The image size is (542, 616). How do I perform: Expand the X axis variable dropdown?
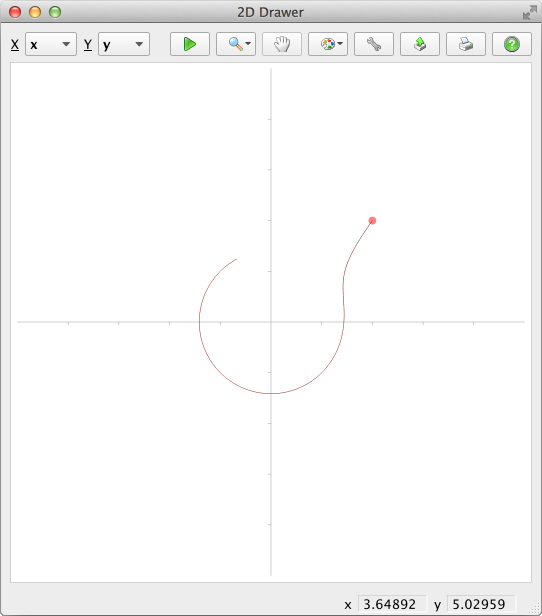click(x=51, y=44)
